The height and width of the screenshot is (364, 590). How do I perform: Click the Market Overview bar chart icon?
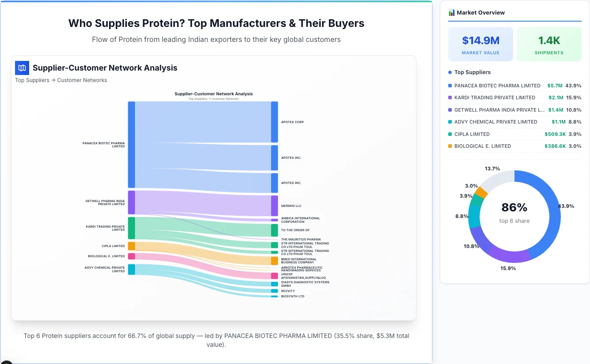click(x=451, y=12)
